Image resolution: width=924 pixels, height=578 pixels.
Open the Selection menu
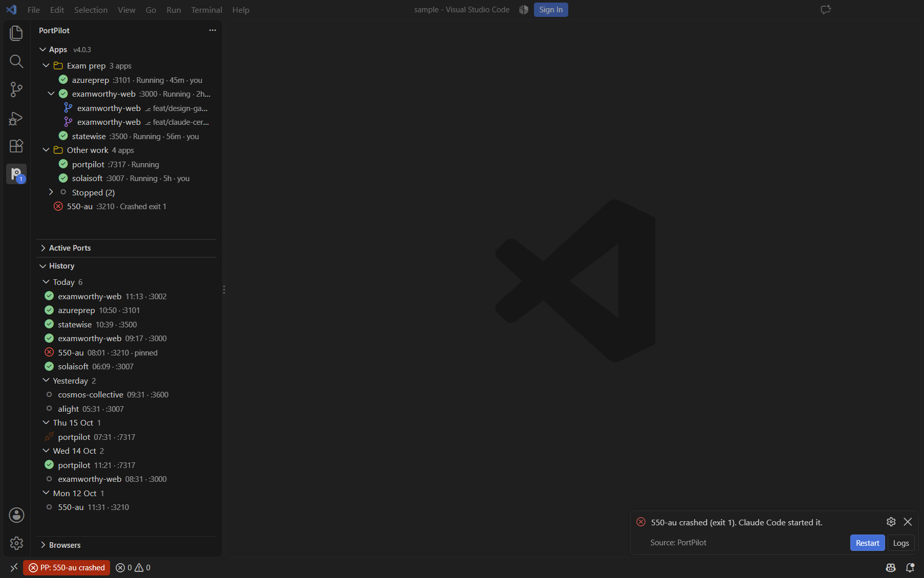[x=91, y=10]
